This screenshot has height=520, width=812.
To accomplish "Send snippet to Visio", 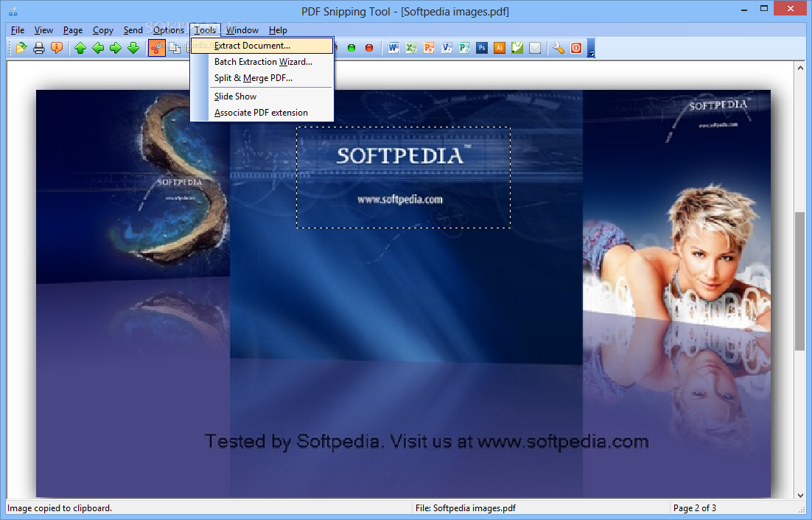I will (x=446, y=48).
